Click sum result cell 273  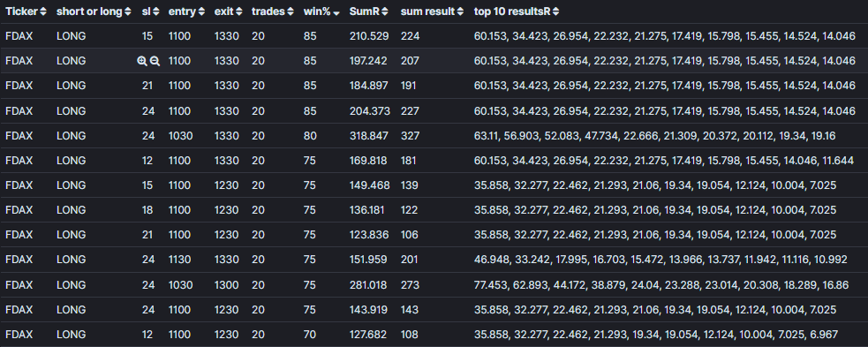click(x=411, y=285)
